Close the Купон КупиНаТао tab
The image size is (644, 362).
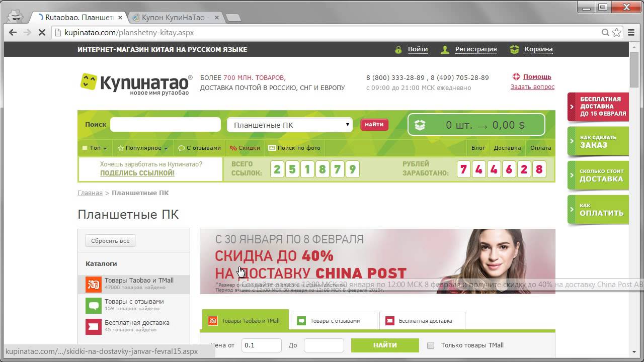tap(217, 17)
